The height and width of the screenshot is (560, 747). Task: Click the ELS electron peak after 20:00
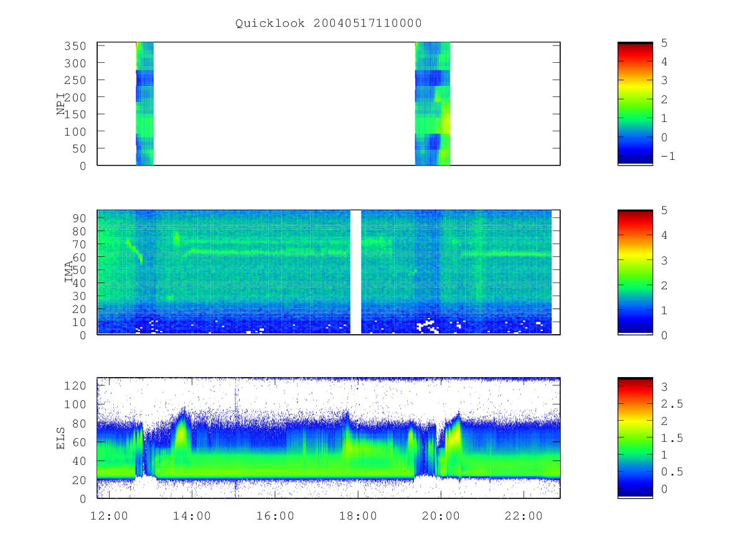tap(454, 436)
